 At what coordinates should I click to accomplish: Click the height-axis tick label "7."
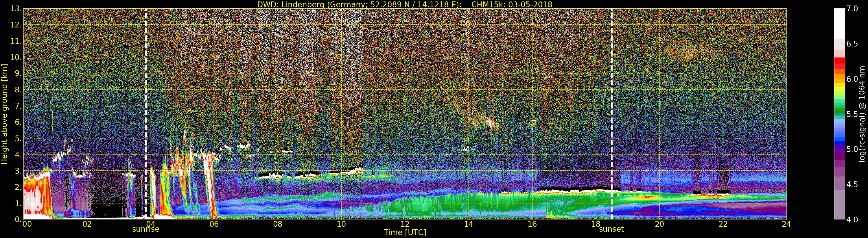pyautogui.click(x=18, y=106)
